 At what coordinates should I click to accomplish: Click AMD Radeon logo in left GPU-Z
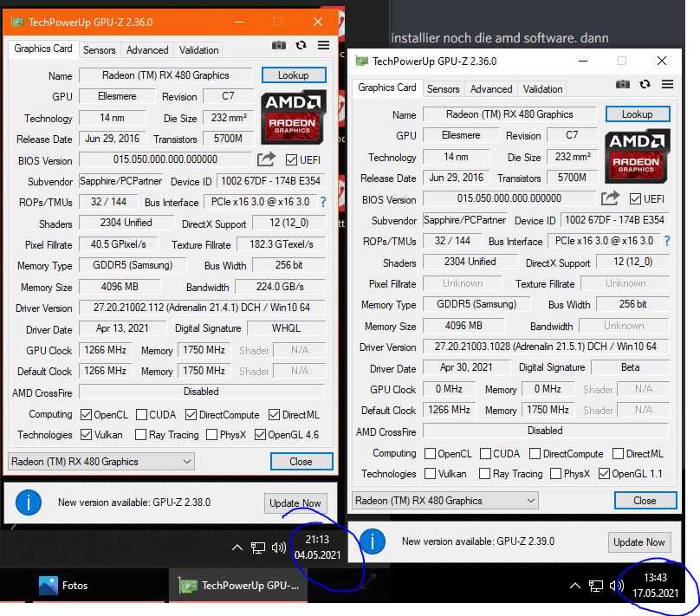click(293, 118)
